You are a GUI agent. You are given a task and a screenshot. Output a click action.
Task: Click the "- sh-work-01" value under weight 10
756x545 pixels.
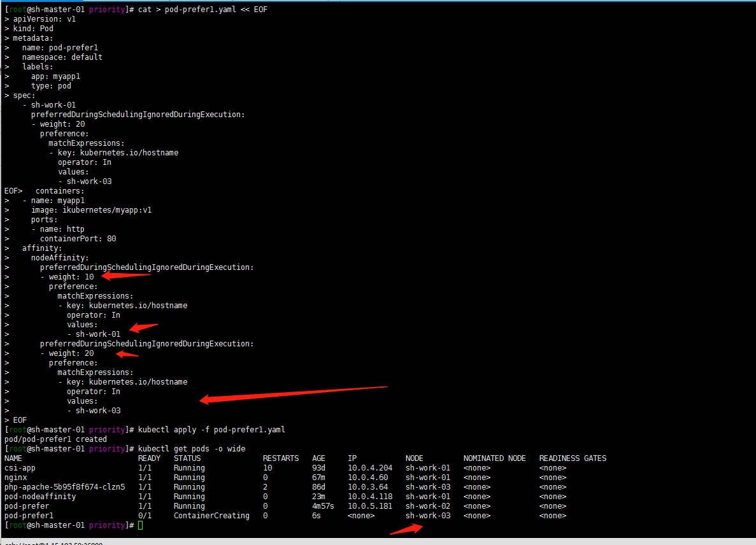pyautogui.click(x=94, y=334)
